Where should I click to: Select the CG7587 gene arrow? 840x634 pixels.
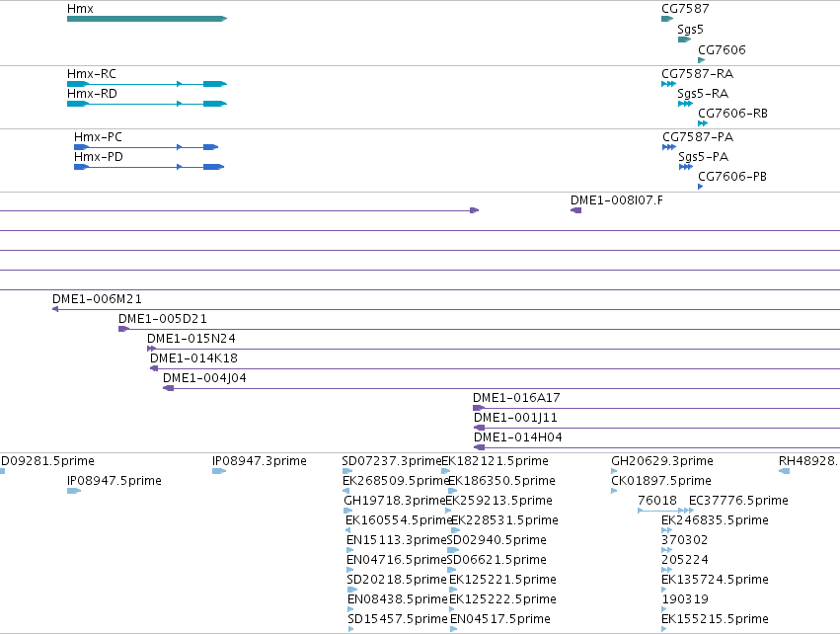(667, 19)
